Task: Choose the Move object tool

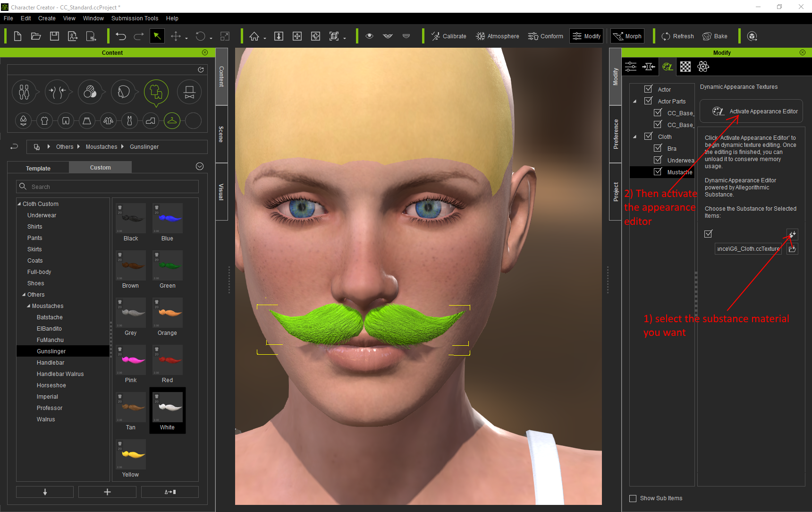Action: click(x=176, y=36)
